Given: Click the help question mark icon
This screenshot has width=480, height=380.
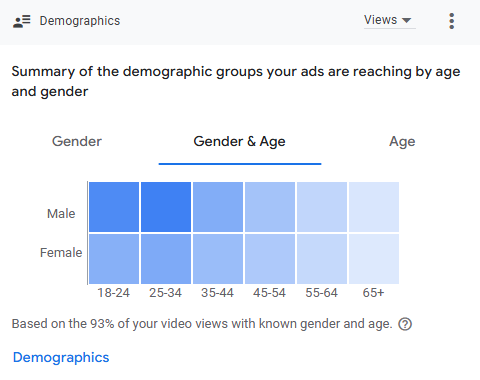Looking at the screenshot, I should [405, 324].
